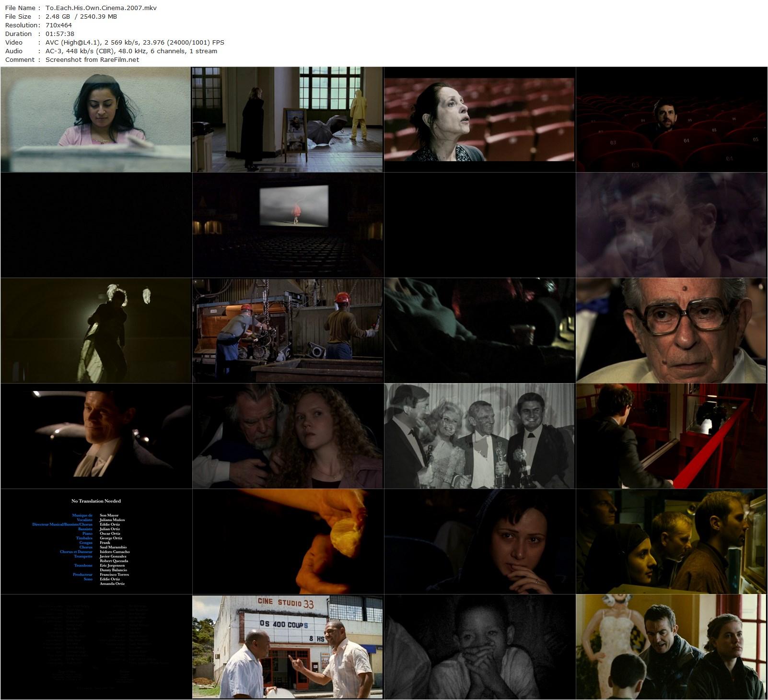The image size is (768, 700).
Task: Open the 'No Translation Needed' credits frame
Action: coord(96,541)
